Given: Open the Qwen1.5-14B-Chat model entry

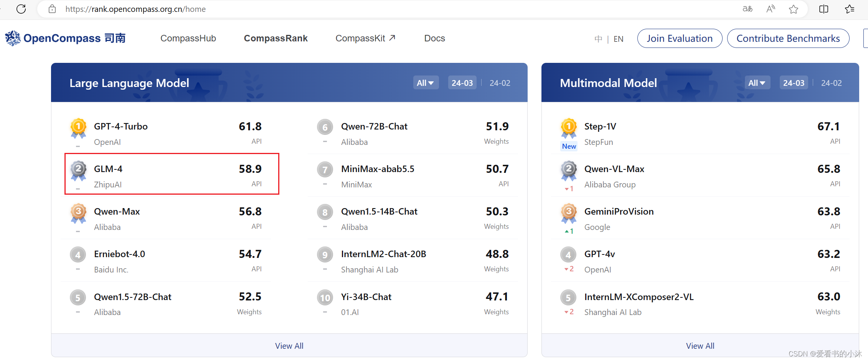Looking at the screenshot, I should (x=413, y=218).
